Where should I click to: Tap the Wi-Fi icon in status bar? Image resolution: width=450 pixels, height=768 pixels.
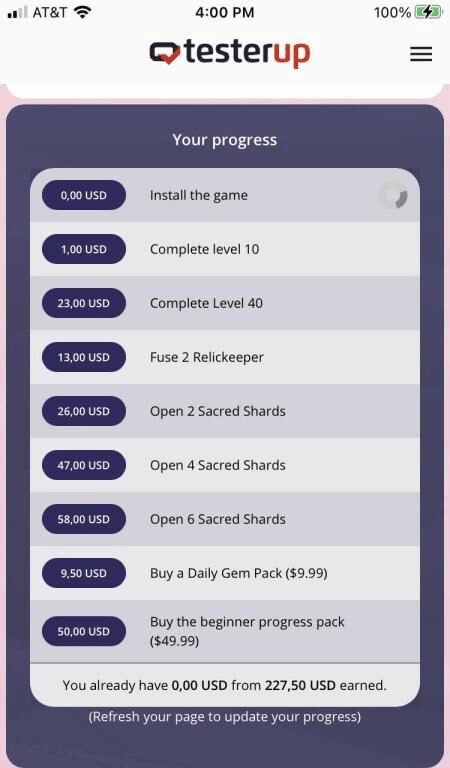(83, 12)
